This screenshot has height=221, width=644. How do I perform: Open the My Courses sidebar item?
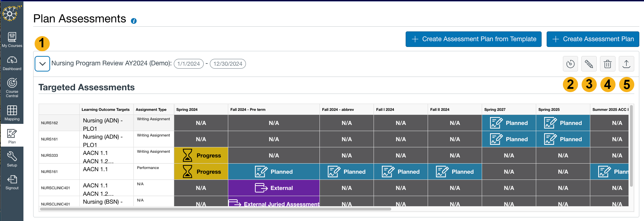pyautogui.click(x=12, y=40)
